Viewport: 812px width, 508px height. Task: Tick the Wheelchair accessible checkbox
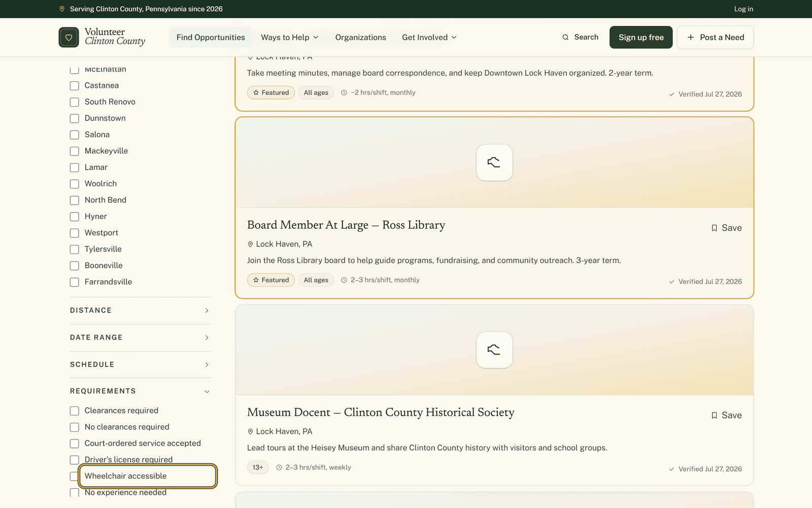tap(75, 476)
